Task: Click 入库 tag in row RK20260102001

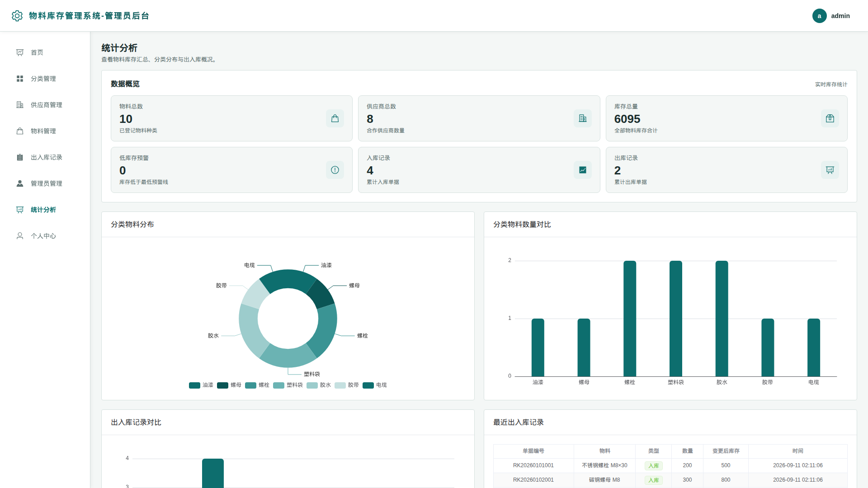Action: click(653, 480)
